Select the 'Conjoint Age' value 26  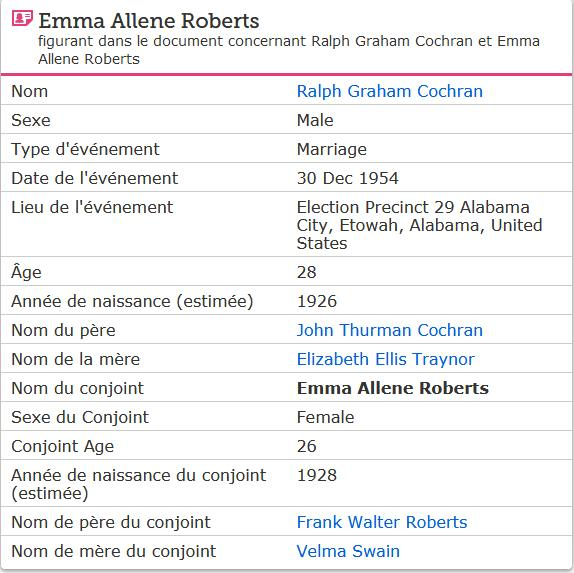306,446
